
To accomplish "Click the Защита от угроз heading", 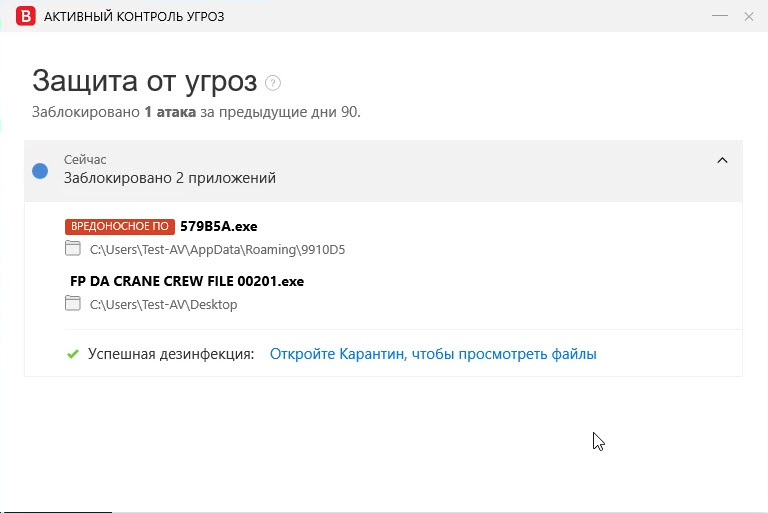I will point(144,81).
